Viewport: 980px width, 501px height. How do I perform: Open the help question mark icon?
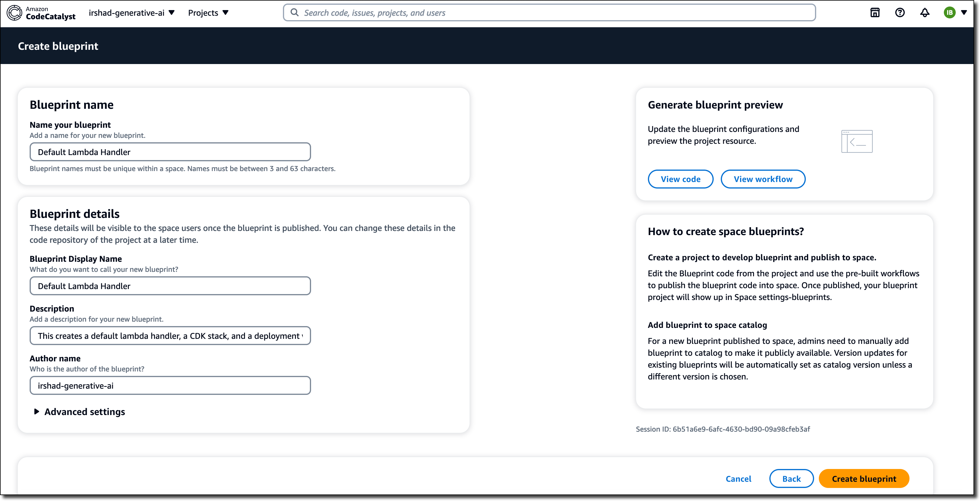[900, 13]
